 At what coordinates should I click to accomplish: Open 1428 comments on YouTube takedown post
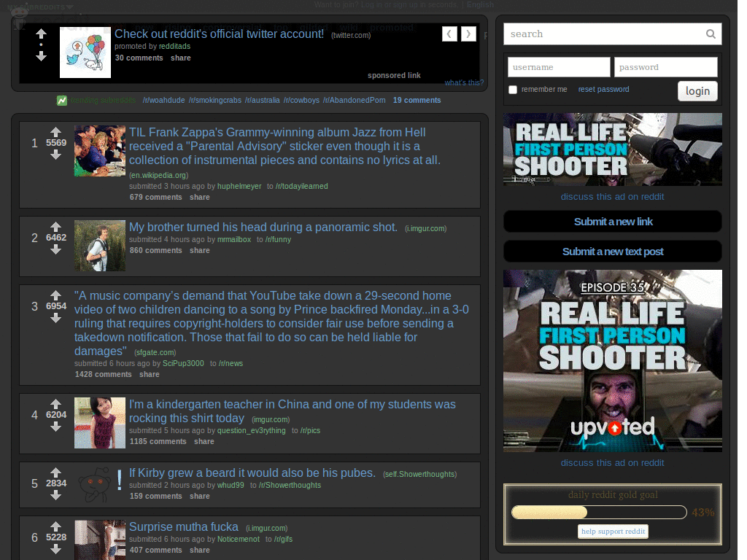103,374
